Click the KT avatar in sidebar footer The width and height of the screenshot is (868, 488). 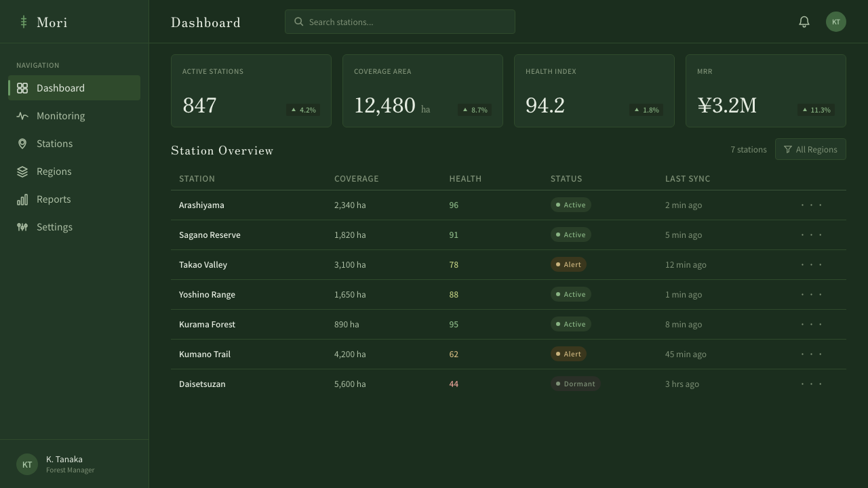click(x=27, y=464)
